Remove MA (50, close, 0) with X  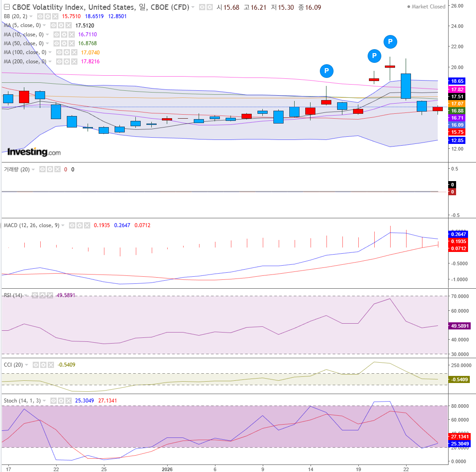tap(71, 43)
